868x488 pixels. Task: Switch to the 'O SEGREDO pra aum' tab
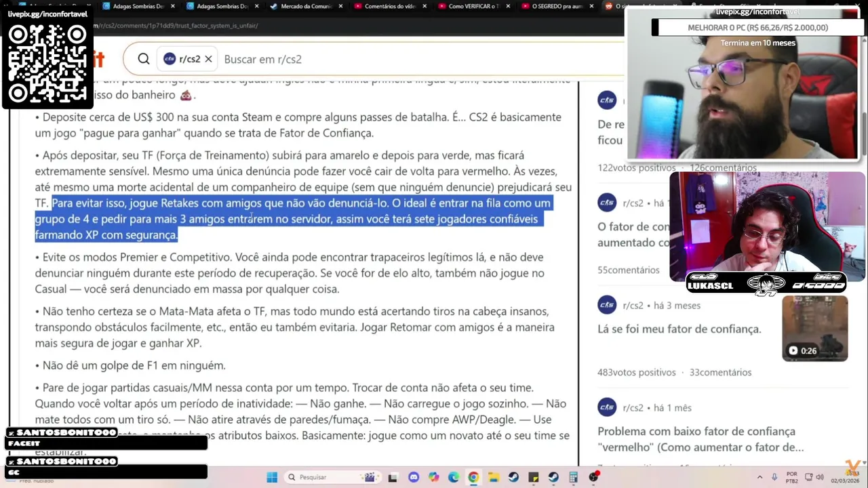click(x=556, y=6)
